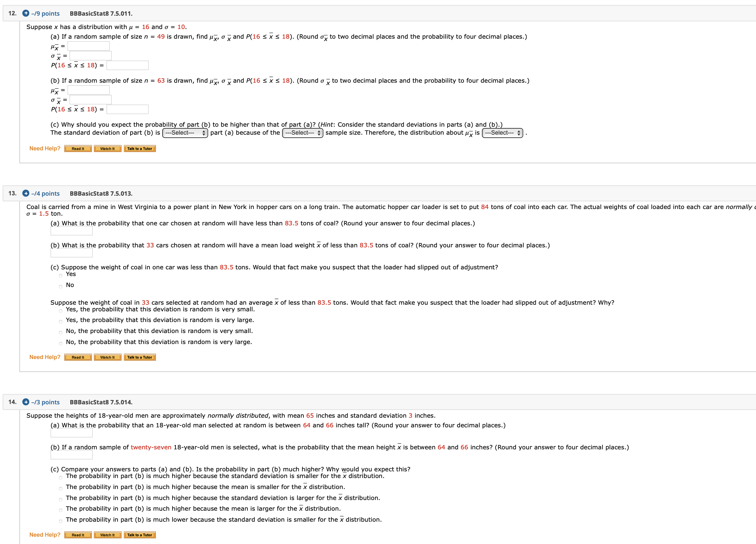Click Talk to a Tutor in question 14

pos(139,535)
